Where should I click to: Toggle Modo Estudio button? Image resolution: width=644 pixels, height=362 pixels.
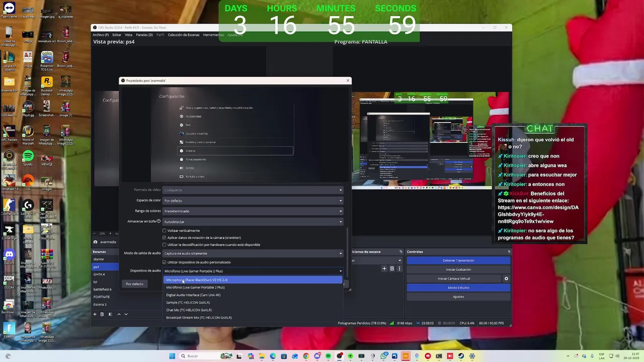458,288
